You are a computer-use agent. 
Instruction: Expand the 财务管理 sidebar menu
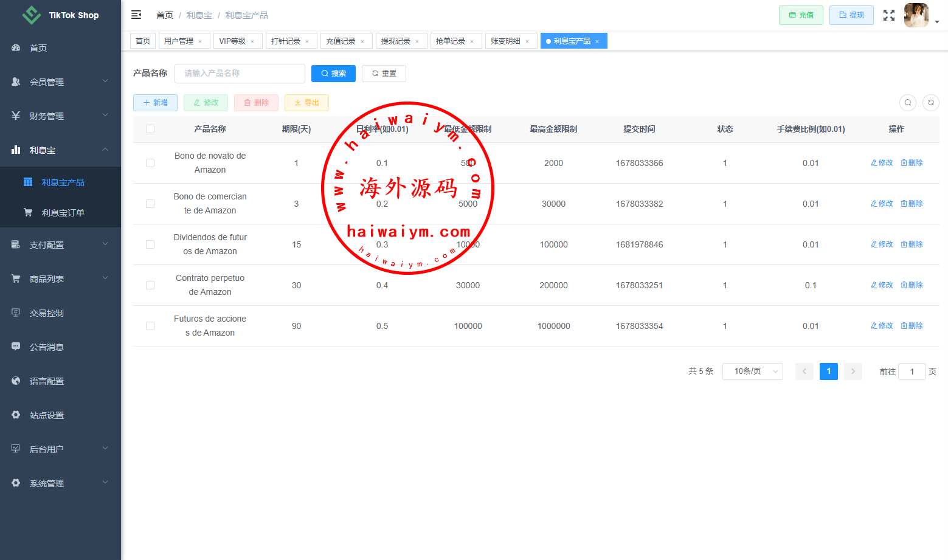click(x=105, y=115)
